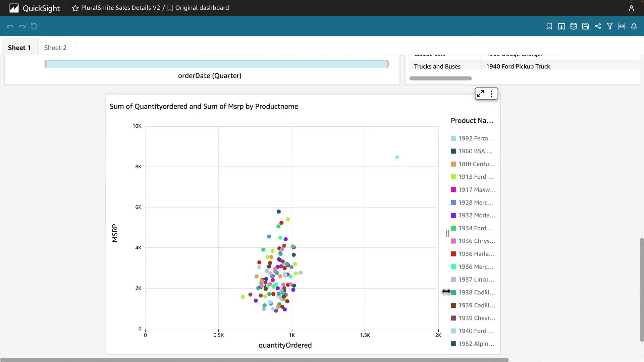Screen dimensions: 644x362
Task: Click the table's horizontal scrollbar
Action: click(440, 78)
